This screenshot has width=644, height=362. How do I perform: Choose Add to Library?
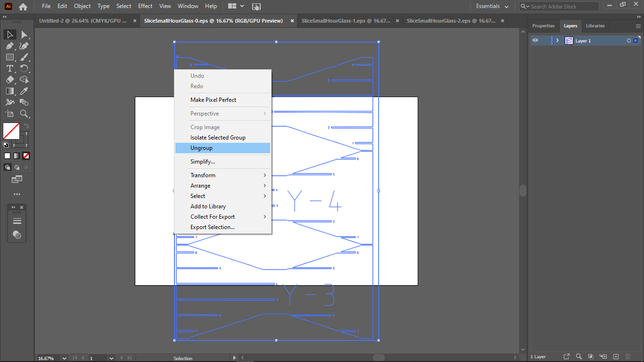223,206
